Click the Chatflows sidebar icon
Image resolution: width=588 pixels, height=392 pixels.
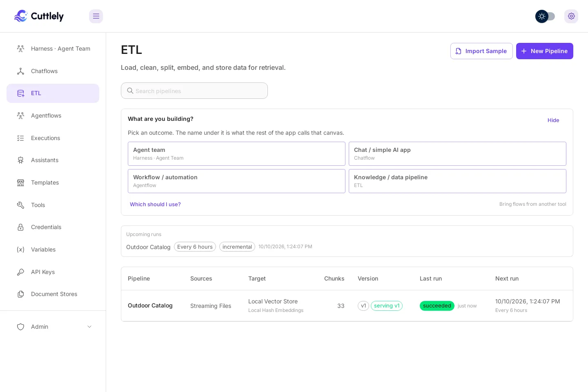point(20,71)
